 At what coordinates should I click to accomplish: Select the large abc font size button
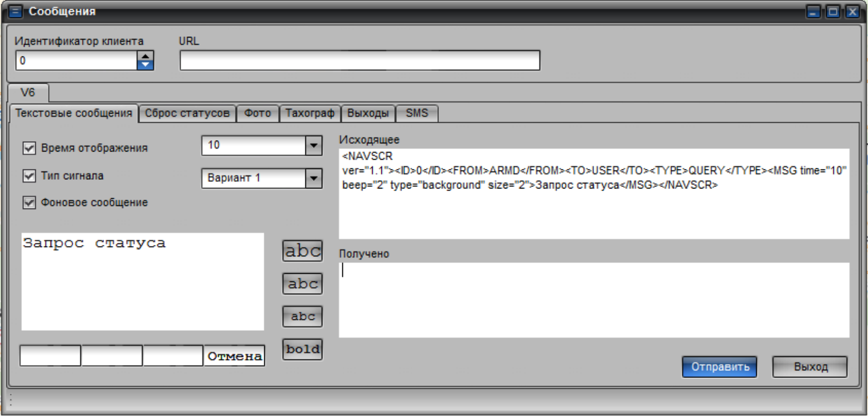pyautogui.click(x=302, y=251)
